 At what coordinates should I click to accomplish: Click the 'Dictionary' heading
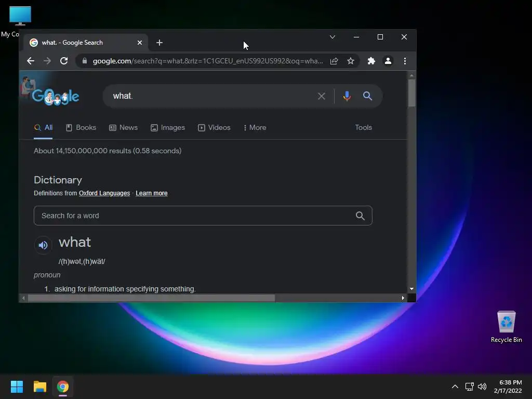coord(58,180)
